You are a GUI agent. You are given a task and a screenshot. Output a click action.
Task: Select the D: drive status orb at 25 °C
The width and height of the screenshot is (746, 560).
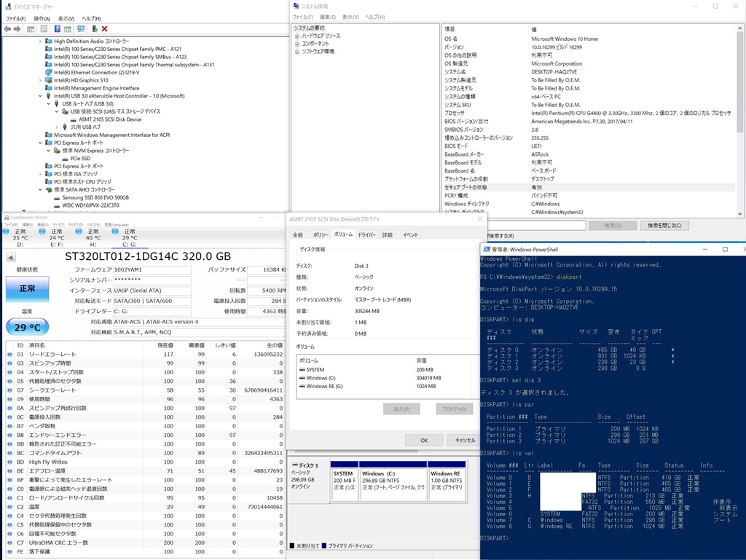pos(7,232)
